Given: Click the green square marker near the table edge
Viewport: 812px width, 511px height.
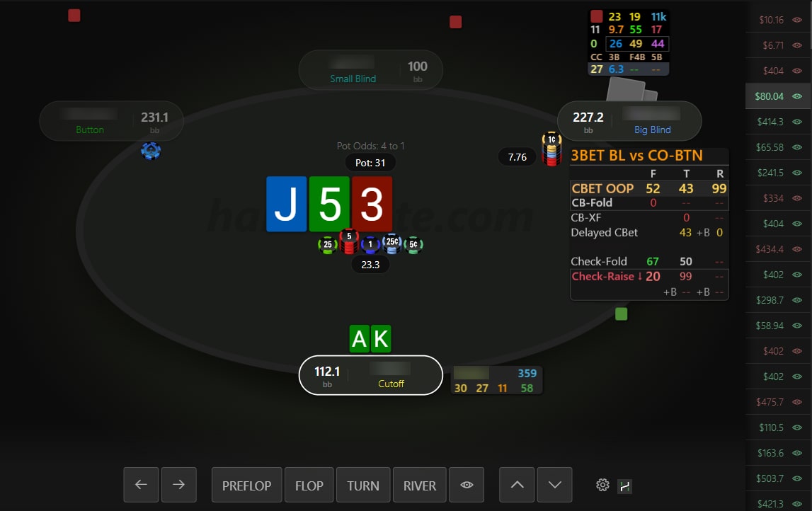Looking at the screenshot, I should (x=622, y=314).
